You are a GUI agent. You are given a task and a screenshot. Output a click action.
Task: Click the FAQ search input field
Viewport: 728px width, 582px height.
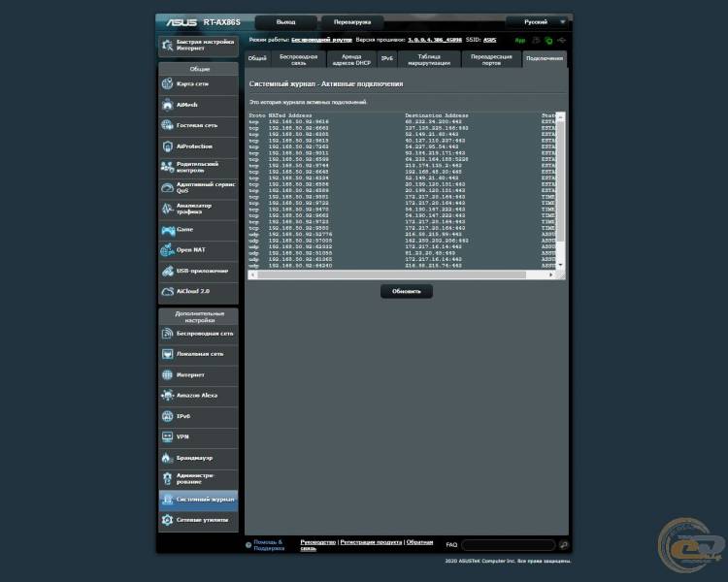509,545
